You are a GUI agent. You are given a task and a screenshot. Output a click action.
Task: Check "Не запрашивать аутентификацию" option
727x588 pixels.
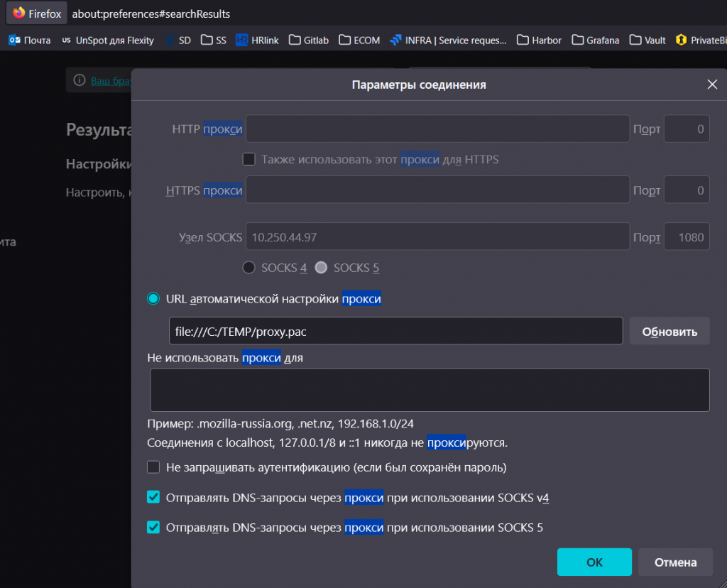(x=153, y=467)
